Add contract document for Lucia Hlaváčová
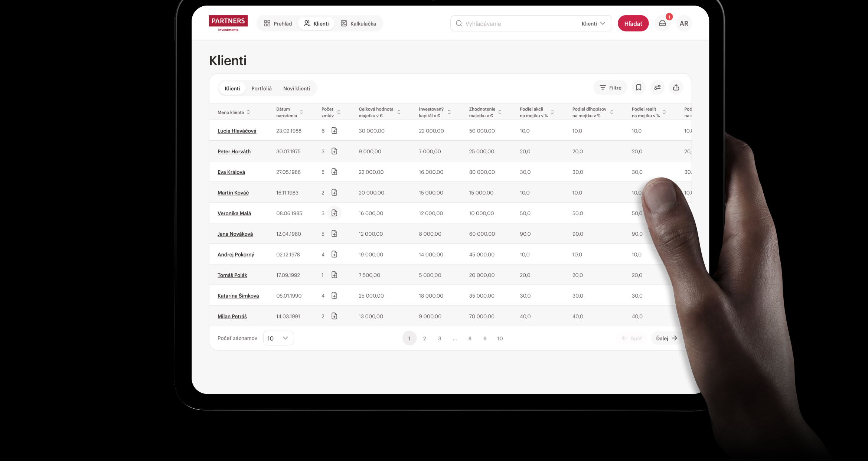The image size is (868, 461). tap(334, 131)
